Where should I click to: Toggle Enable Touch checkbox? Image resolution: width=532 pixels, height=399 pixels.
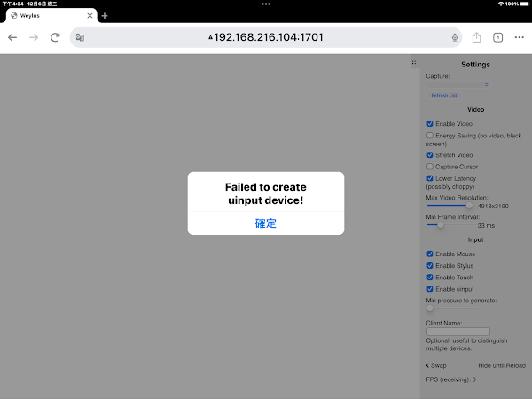pos(430,278)
